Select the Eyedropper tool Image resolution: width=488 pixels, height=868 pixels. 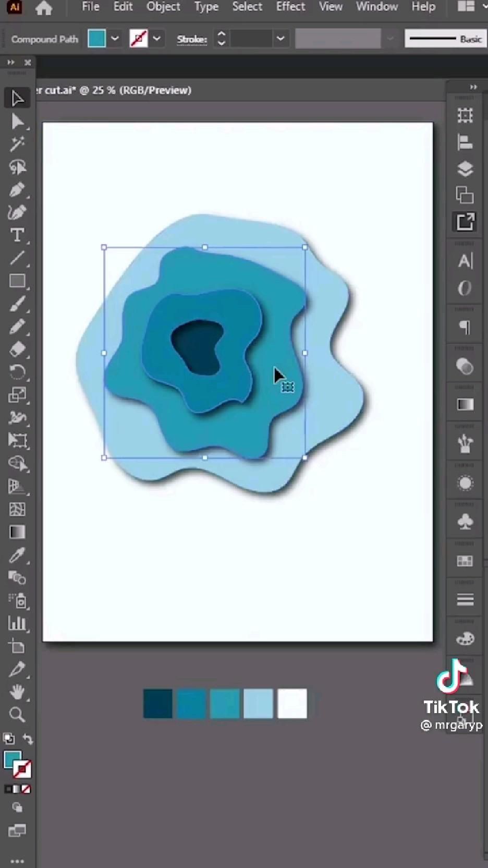tap(17, 555)
